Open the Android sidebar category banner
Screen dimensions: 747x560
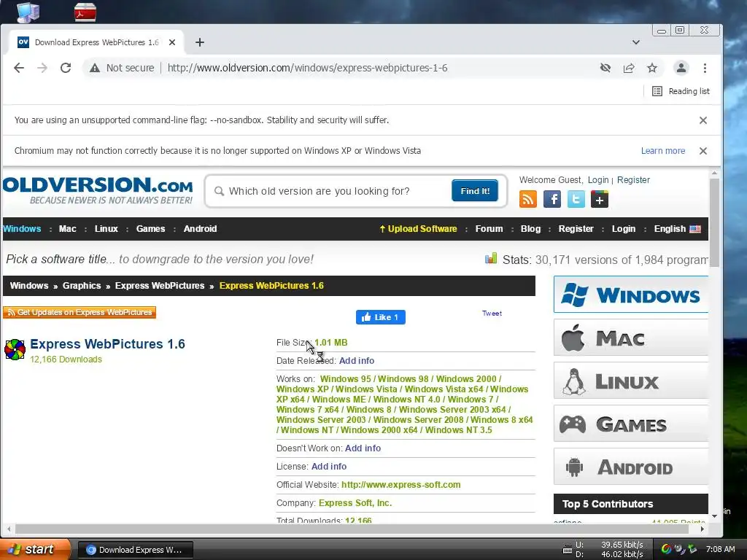[631, 467]
